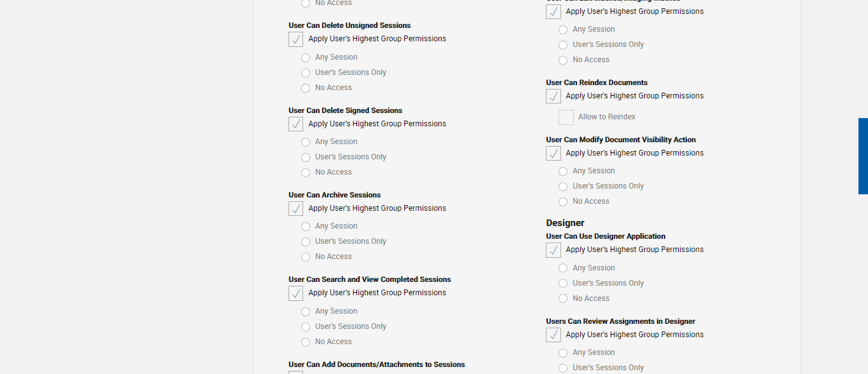Uncheck group permissions under Delete Signed Sessions
The height and width of the screenshot is (374, 868).
click(x=295, y=124)
